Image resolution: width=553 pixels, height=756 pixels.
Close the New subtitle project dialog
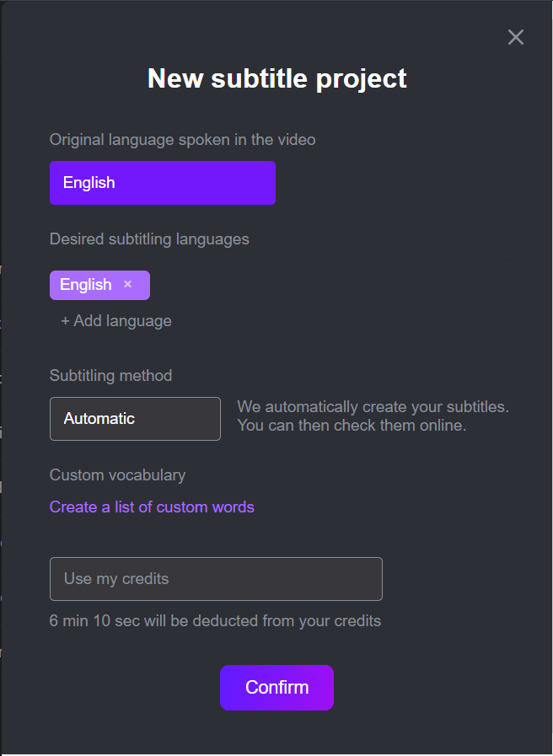515,37
